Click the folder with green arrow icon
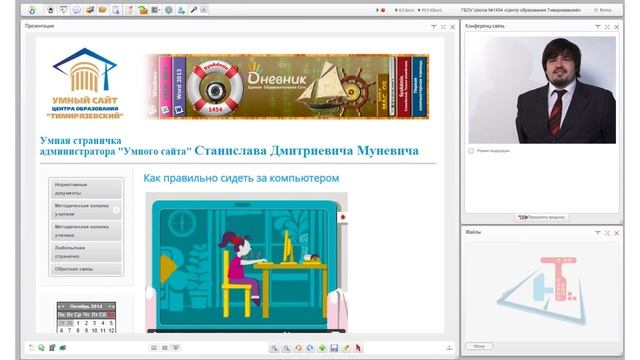 coord(142,10)
